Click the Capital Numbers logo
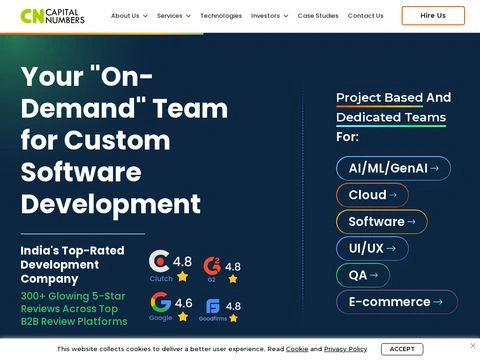The height and width of the screenshot is (360, 480). [x=52, y=16]
